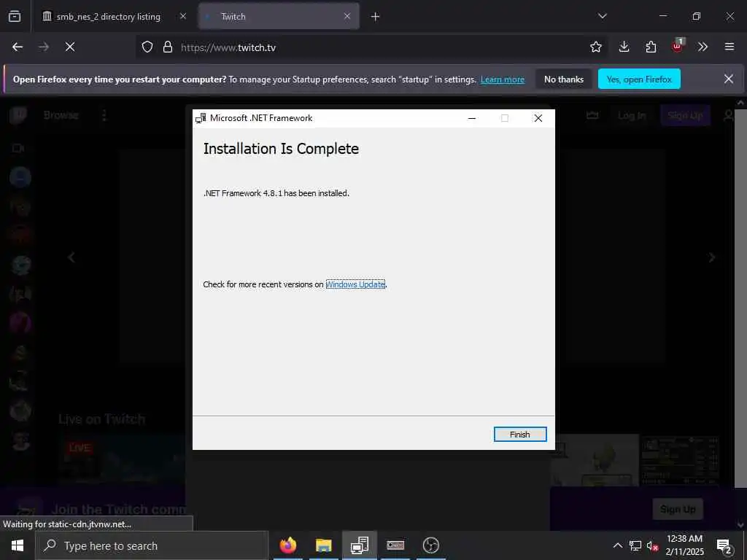Show hidden system tray icons
Screen dimensions: 747x560
(617, 545)
